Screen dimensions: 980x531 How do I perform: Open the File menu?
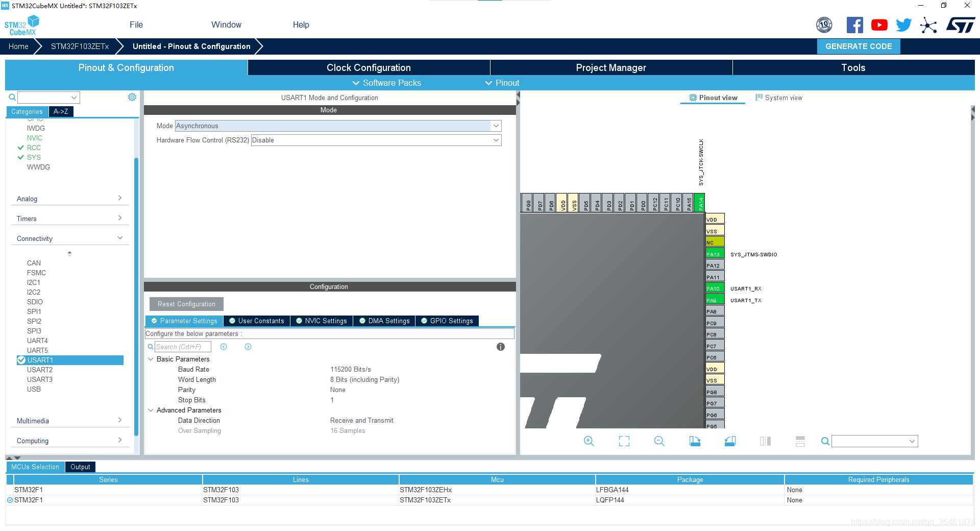pyautogui.click(x=136, y=25)
